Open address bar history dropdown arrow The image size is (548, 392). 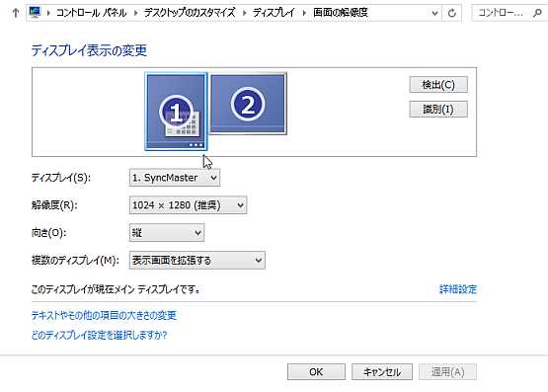pos(434,13)
